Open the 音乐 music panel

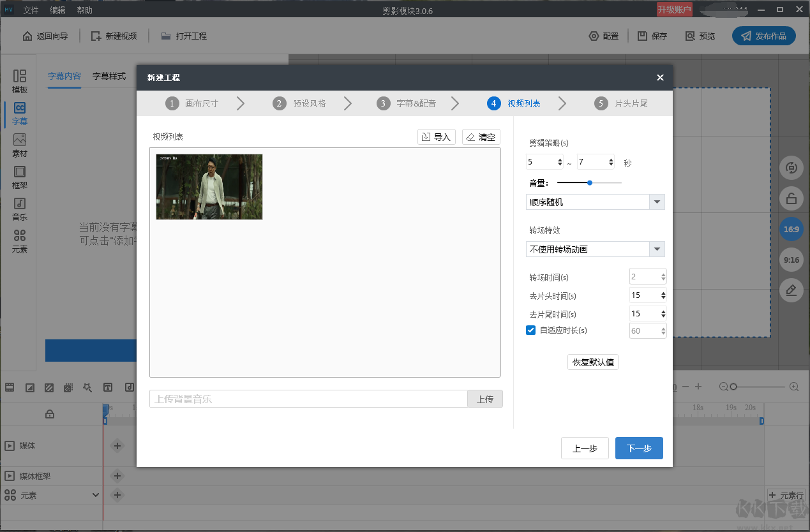(x=20, y=209)
